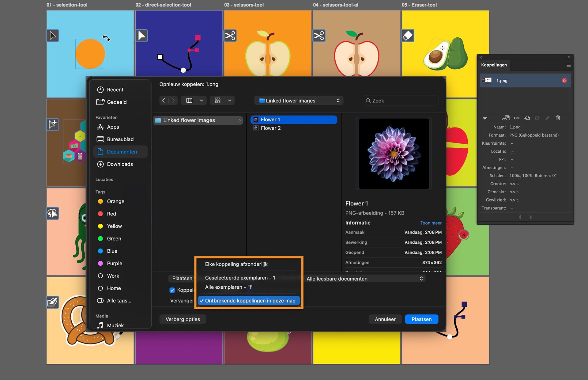Click the Selection tool icon on the light-blue tile
Screen dimensions: 588x380
(53, 36)
